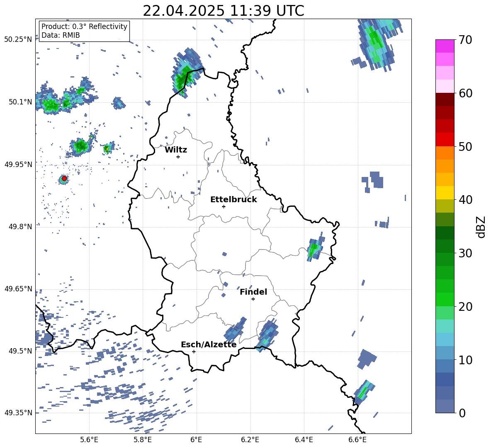Click the colorbar tick label 70

click(465, 40)
